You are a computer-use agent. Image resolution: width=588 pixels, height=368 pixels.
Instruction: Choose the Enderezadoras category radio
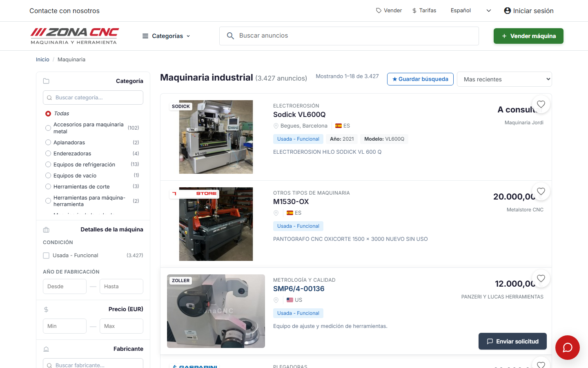coord(48,154)
